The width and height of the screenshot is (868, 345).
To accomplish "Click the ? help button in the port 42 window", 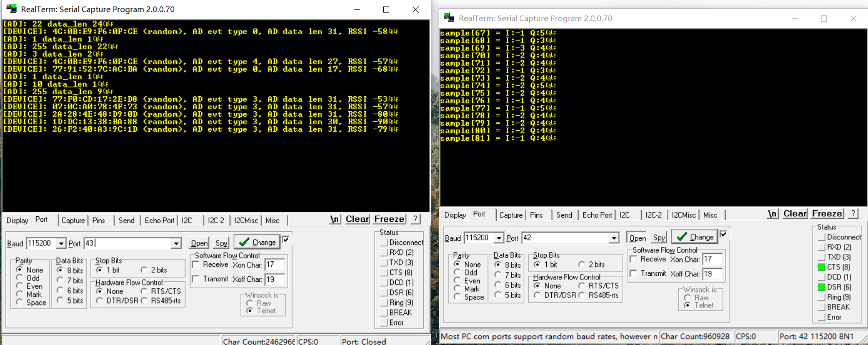I will pos(853,213).
